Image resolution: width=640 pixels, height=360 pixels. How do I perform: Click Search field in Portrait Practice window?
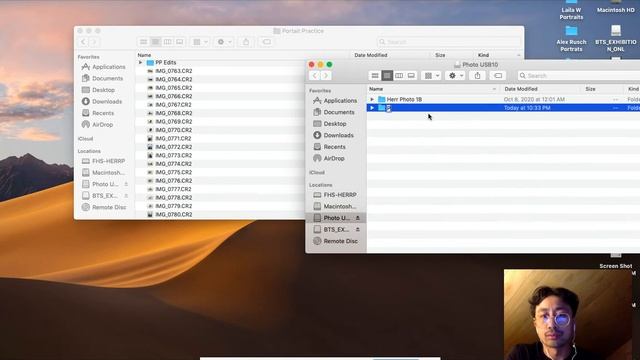448,42
